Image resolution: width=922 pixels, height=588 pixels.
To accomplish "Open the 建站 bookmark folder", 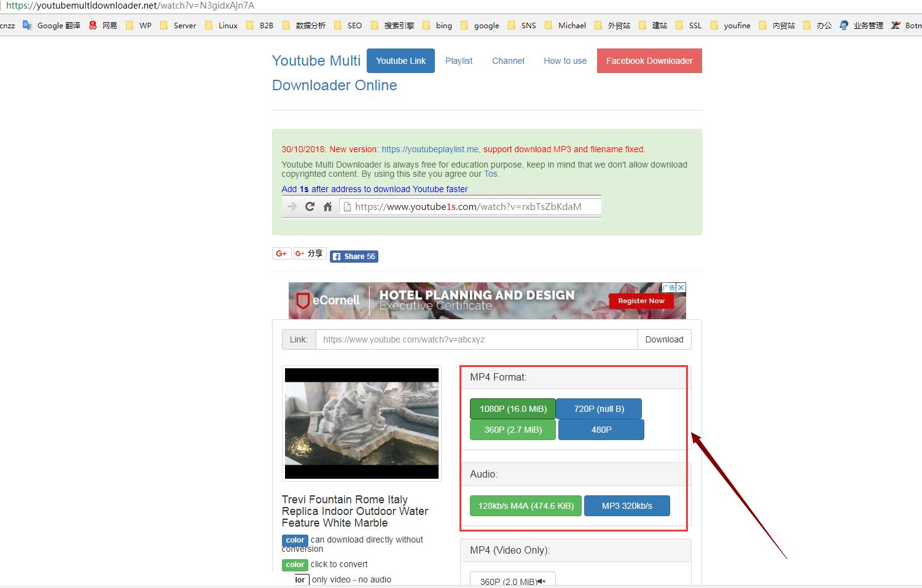I will point(653,25).
